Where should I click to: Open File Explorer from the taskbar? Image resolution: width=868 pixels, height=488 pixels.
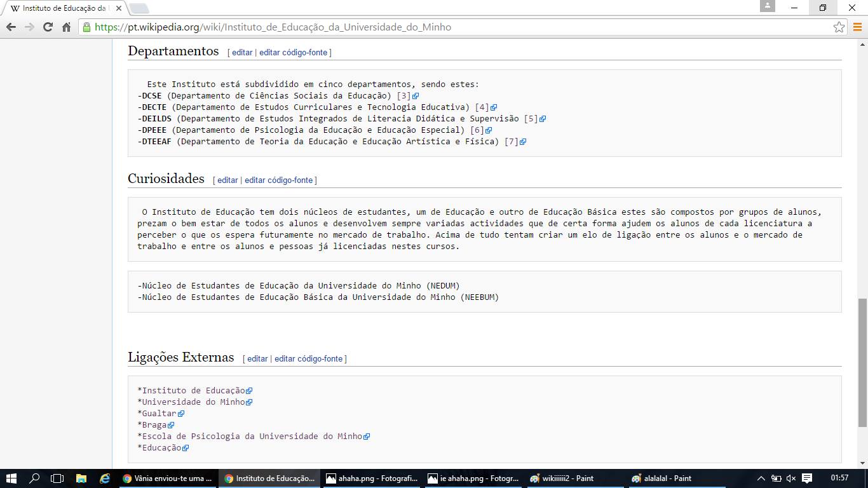tap(81, 478)
